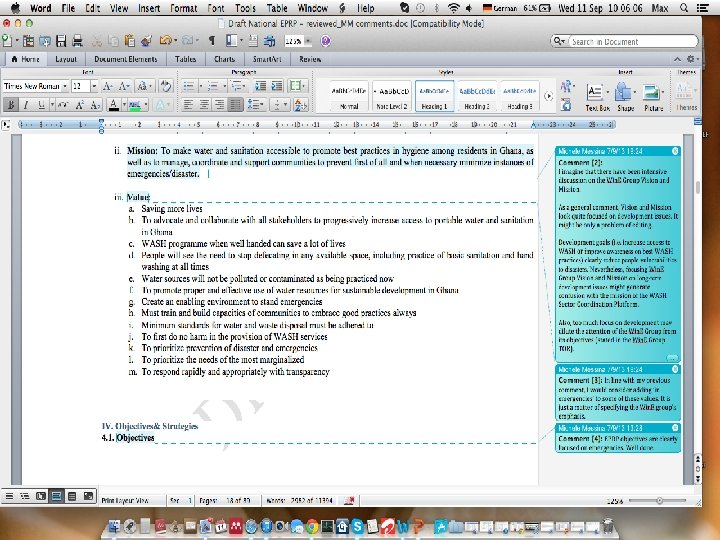The width and height of the screenshot is (720, 540).
Task: Pick the font color swatch
Action: coord(113,105)
